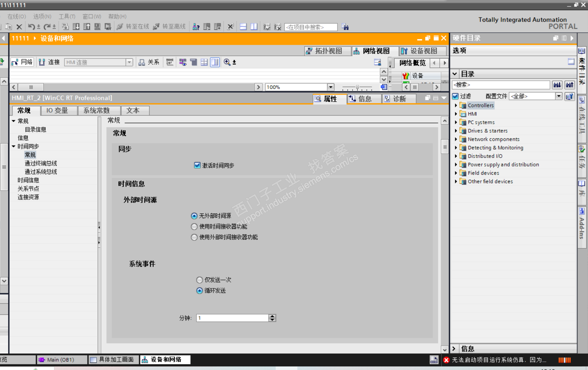Click the search down button in hardware catalog
588x370 pixels.
pyautogui.click(x=557, y=85)
